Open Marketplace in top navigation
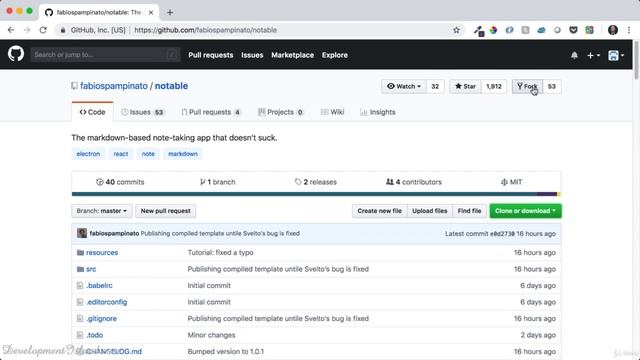 point(292,55)
